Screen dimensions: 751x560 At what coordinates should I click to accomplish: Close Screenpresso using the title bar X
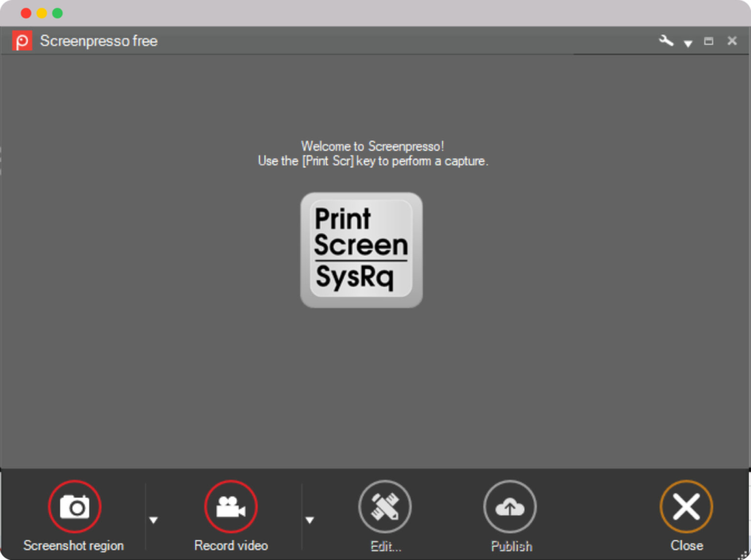pos(732,41)
